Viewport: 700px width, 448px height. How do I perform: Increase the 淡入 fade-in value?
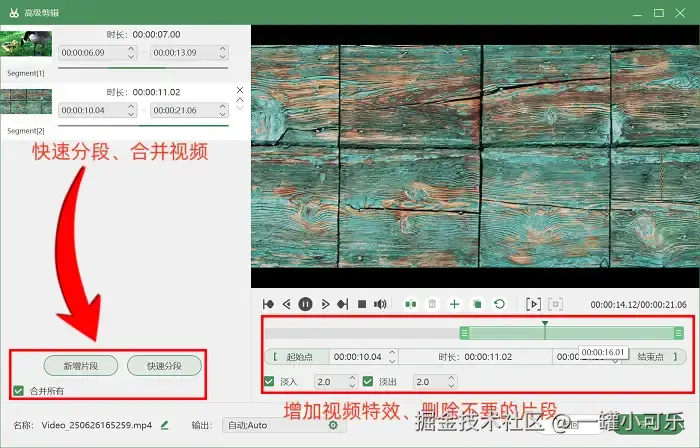[352, 378]
